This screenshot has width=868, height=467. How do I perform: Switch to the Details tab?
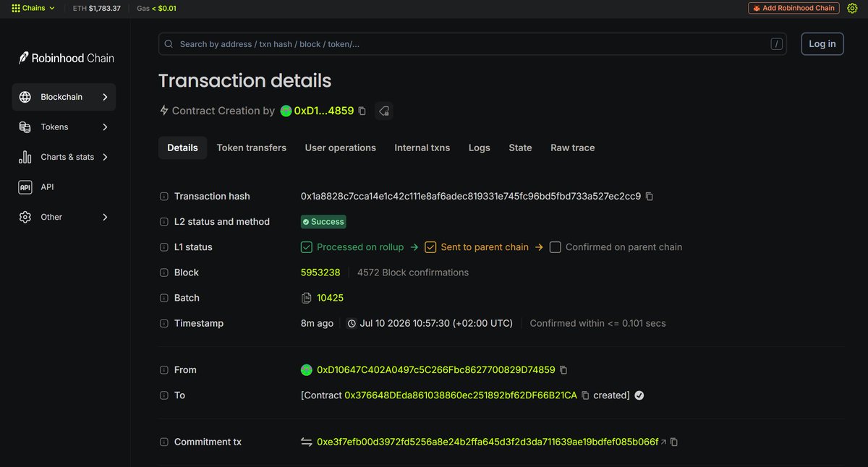click(x=182, y=147)
